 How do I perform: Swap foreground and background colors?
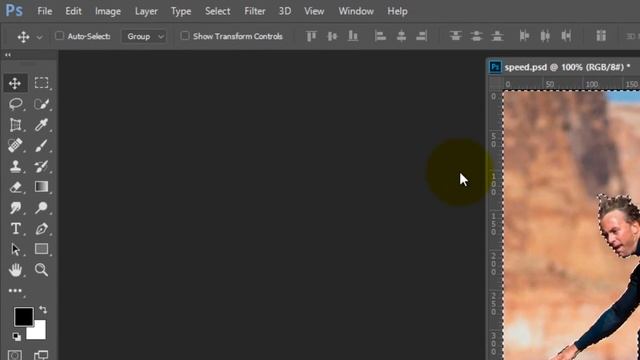[43, 310]
